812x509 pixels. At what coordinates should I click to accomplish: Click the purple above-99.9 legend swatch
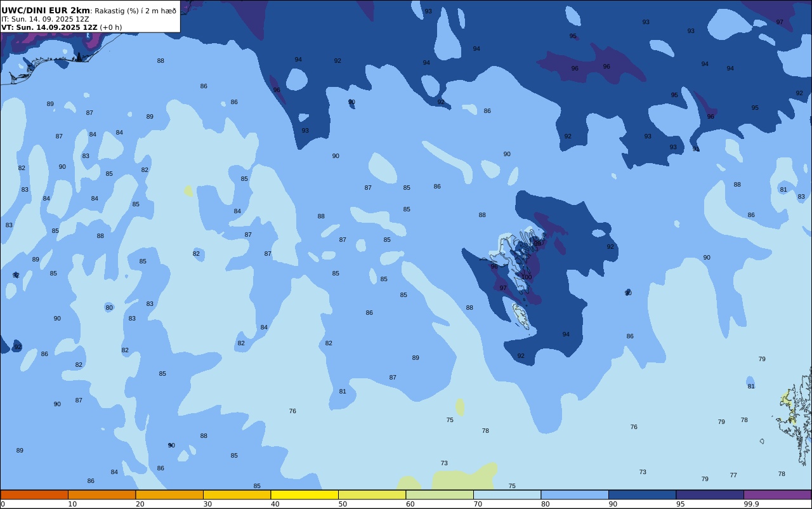(x=777, y=494)
